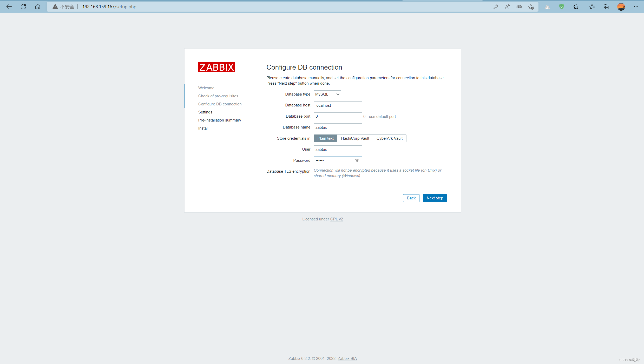This screenshot has width=644, height=364.
Task: Go to browser home icon
Action: coord(38,7)
